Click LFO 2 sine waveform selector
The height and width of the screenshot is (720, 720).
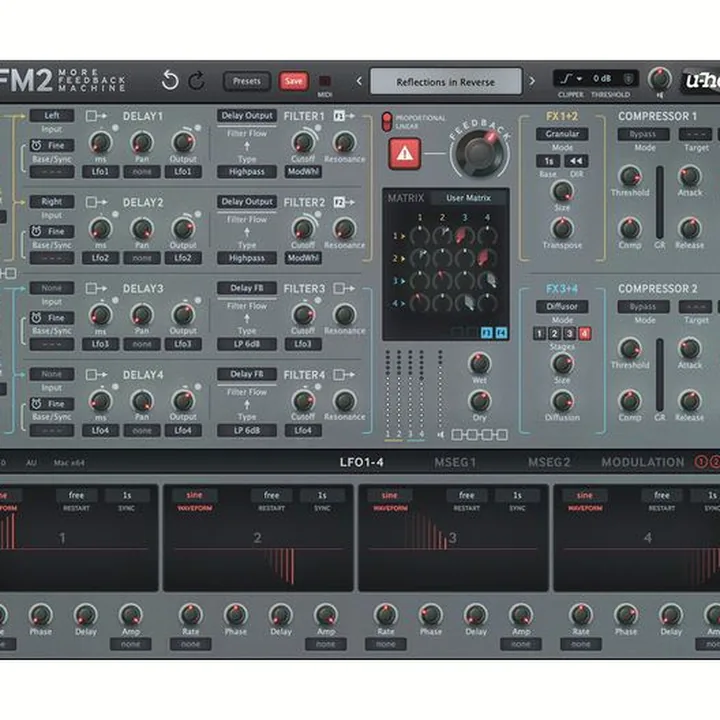195,495
